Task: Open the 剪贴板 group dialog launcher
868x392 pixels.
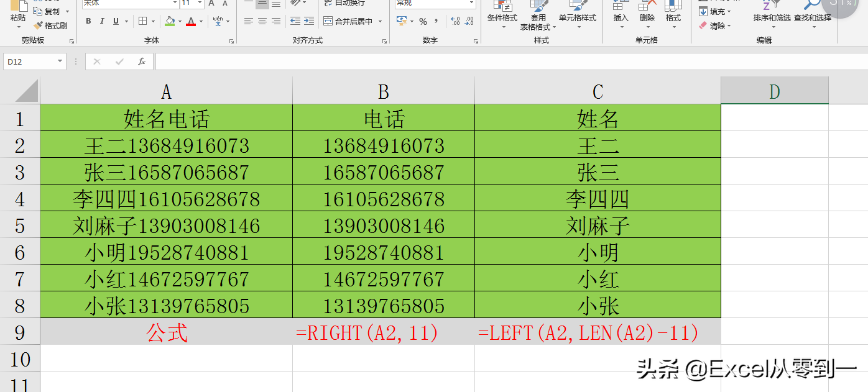Action: (x=72, y=41)
